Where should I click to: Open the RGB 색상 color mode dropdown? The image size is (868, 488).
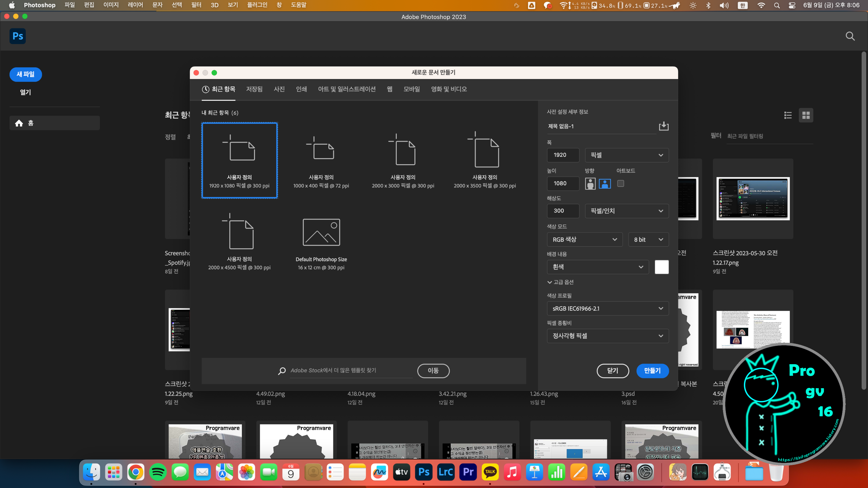[x=584, y=240]
